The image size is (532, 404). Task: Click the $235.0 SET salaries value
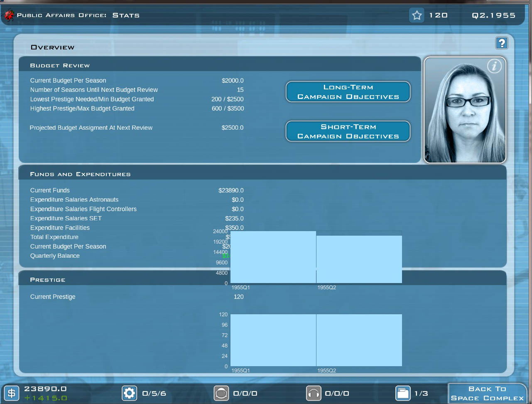point(235,219)
